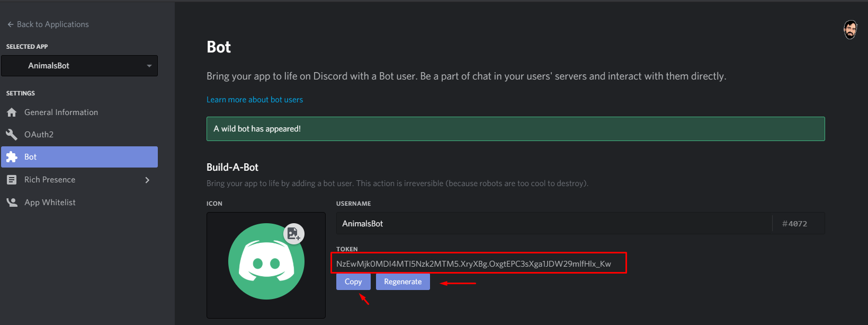
Task: Click the upload image icon on bot avatar
Action: tap(293, 233)
